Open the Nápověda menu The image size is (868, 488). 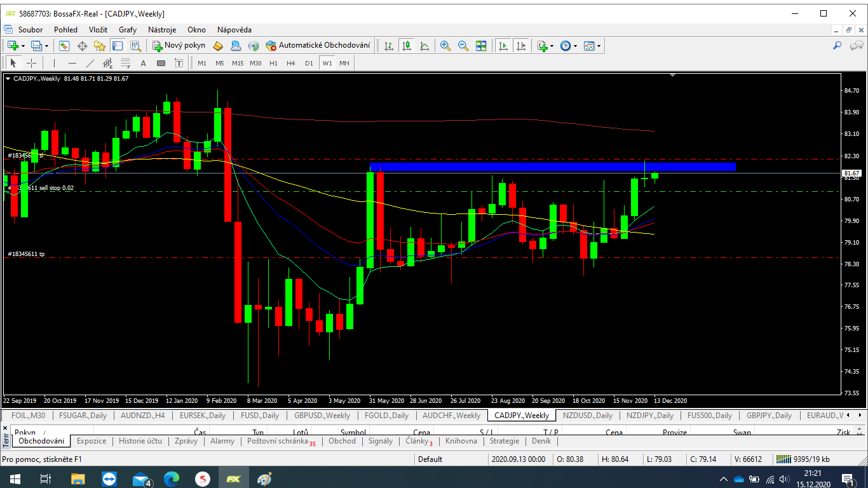[x=234, y=29]
